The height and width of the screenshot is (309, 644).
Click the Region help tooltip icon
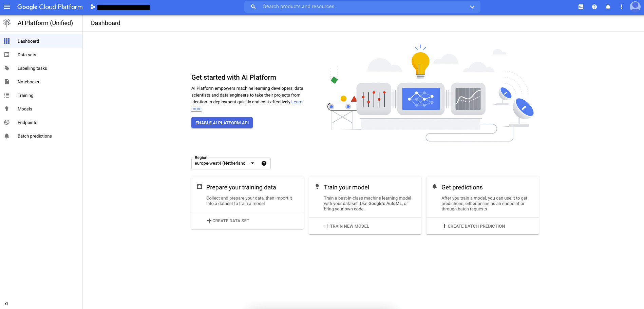pyautogui.click(x=264, y=163)
